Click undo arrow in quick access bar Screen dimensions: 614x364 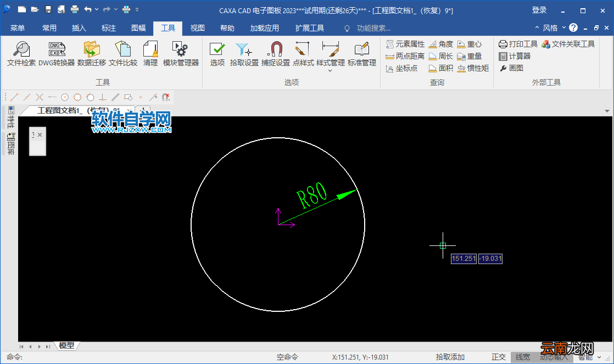point(88,9)
